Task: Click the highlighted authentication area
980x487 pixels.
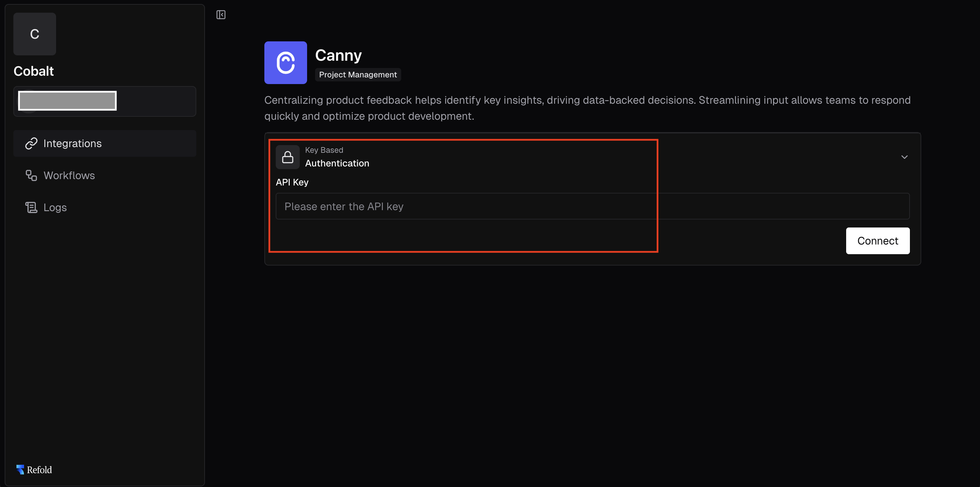Action: click(x=463, y=196)
